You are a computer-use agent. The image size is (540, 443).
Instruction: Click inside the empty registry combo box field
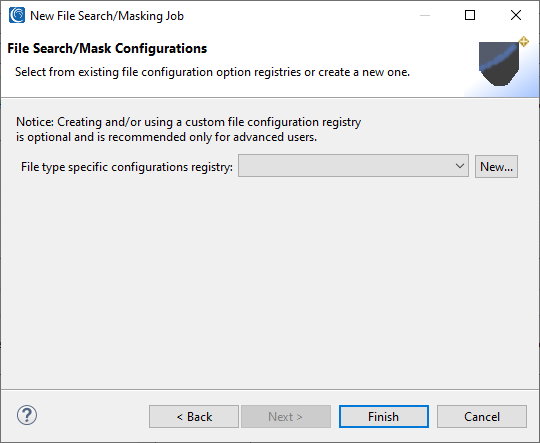click(353, 166)
